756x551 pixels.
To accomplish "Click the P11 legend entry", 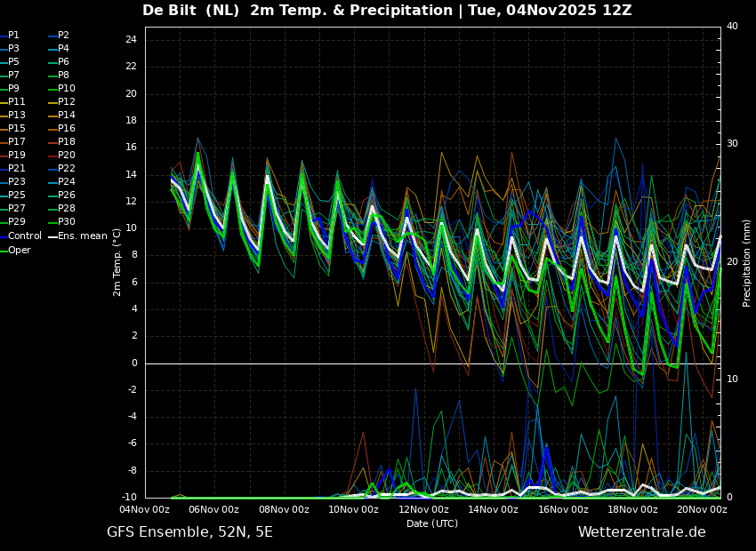I will click(x=17, y=102).
